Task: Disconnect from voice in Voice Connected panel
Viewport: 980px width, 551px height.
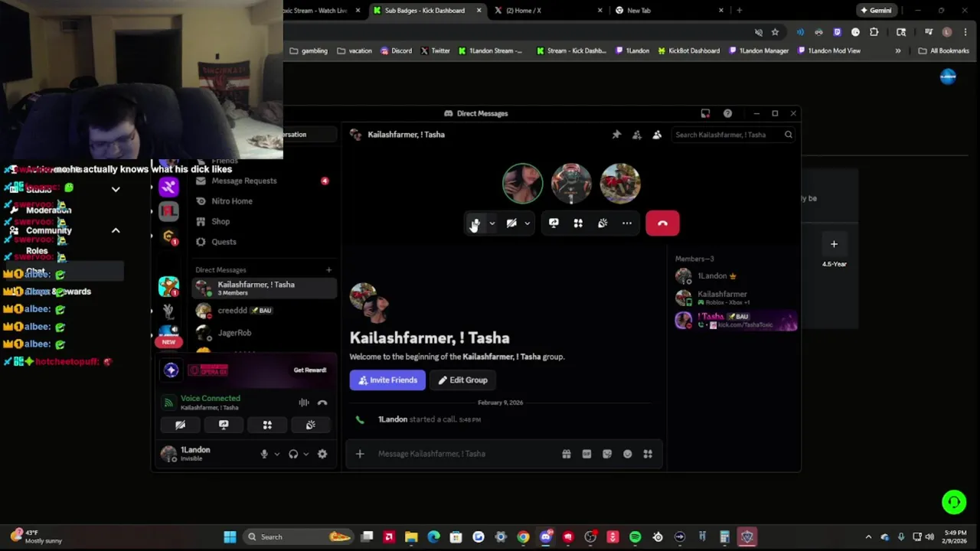Action: click(x=322, y=403)
